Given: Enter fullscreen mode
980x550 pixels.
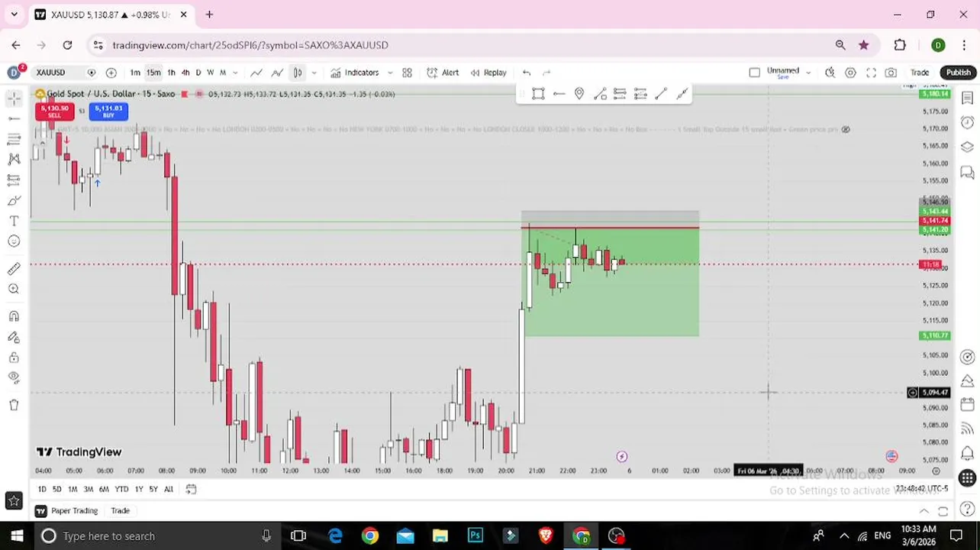Looking at the screenshot, I should pos(871,73).
